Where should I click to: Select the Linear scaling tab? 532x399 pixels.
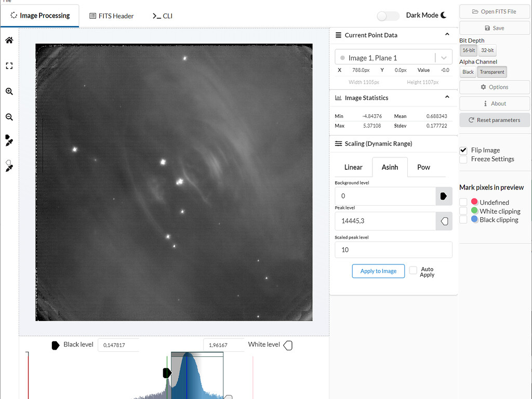point(353,167)
